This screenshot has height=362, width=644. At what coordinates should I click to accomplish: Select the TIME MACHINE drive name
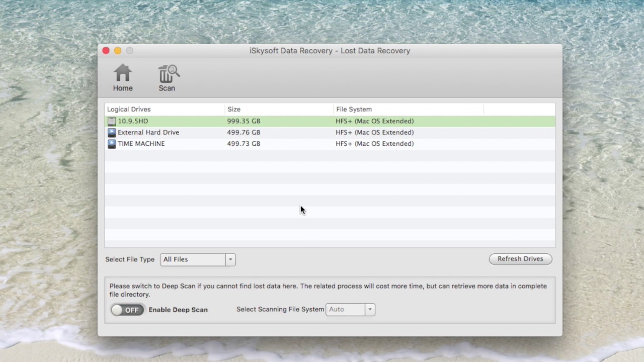pyautogui.click(x=141, y=144)
